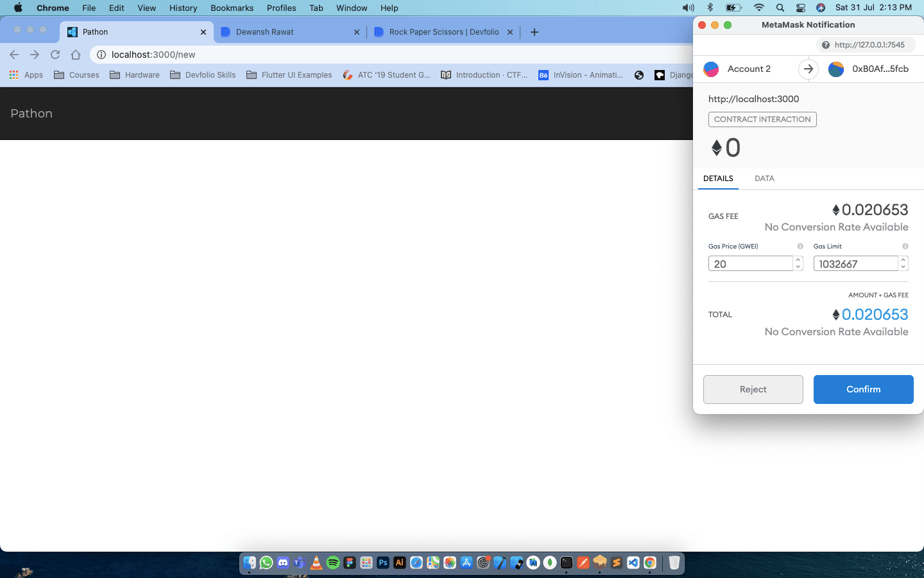Click the Account 2 avatar icon
Image resolution: width=924 pixels, height=578 pixels.
[x=711, y=69]
